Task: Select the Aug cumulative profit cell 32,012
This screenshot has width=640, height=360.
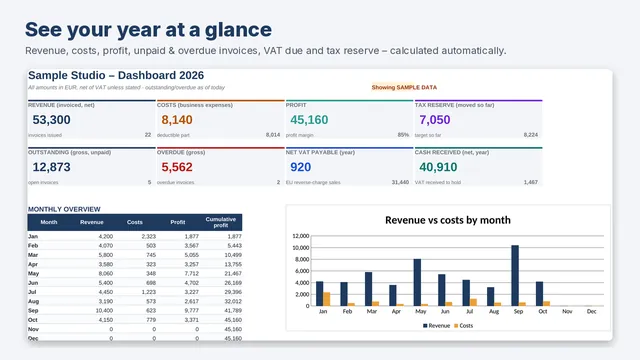Action: [233, 302]
